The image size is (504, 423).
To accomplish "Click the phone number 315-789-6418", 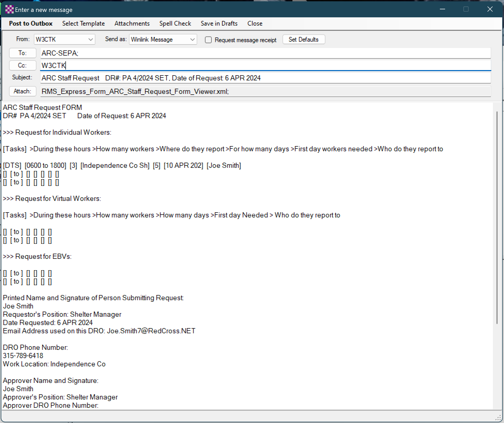I will 23,356.
